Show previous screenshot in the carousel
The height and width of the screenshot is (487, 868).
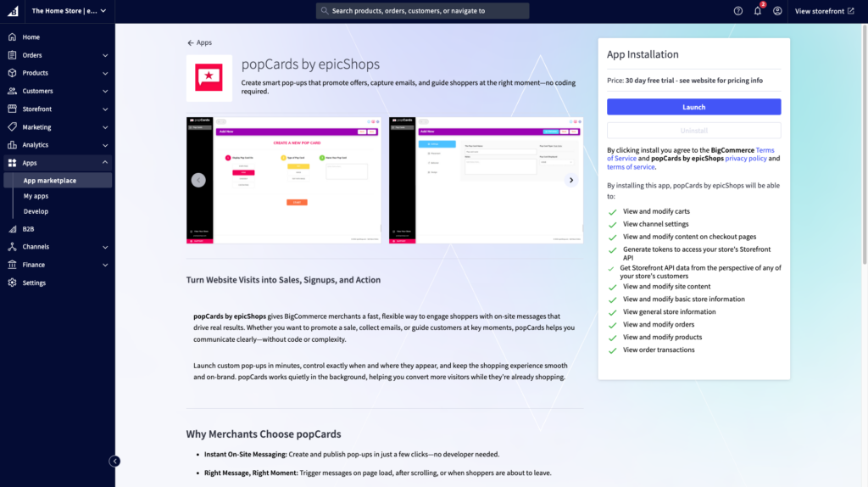(x=198, y=180)
